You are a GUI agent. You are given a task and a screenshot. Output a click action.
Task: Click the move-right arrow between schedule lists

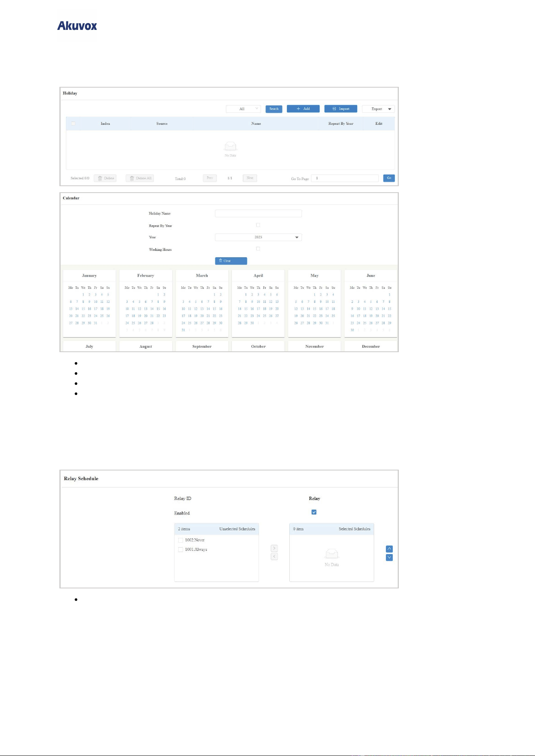pos(274,548)
